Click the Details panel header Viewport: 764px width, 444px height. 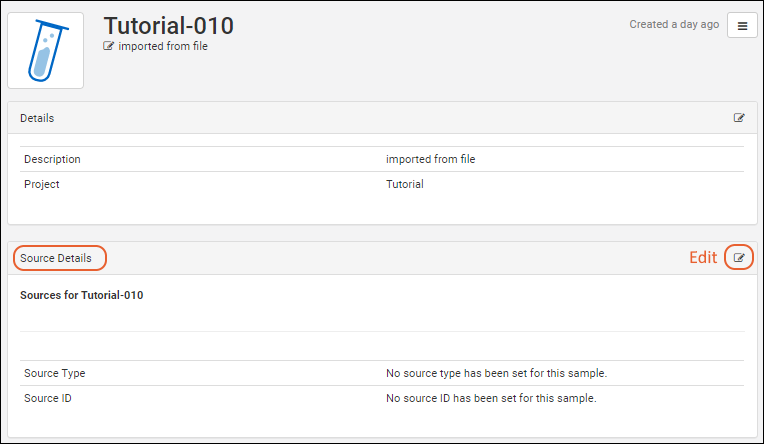(37, 118)
